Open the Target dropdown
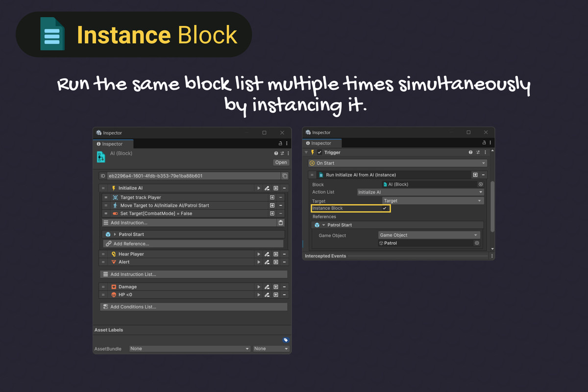Viewport: 588px width, 392px height. [x=433, y=201]
